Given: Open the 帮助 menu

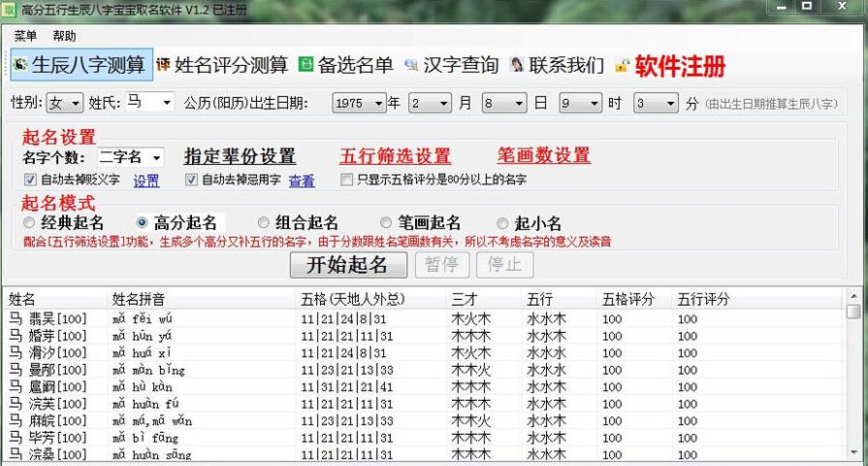Looking at the screenshot, I should pos(64,36).
